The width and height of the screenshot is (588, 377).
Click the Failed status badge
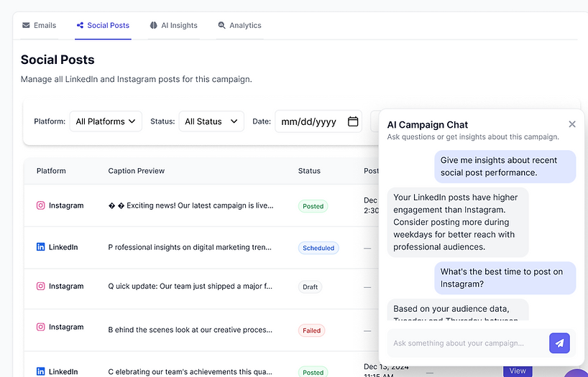tap(312, 330)
